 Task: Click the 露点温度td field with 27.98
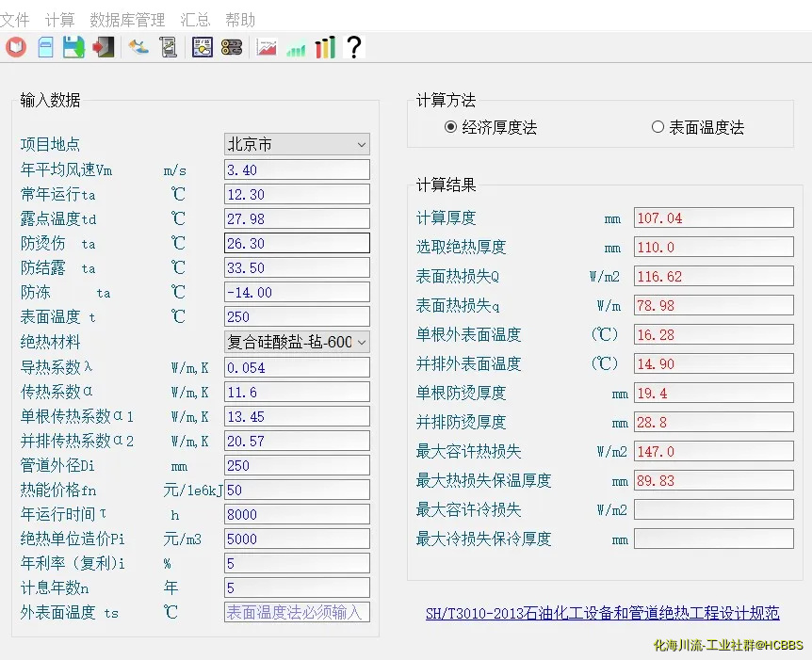298,218
